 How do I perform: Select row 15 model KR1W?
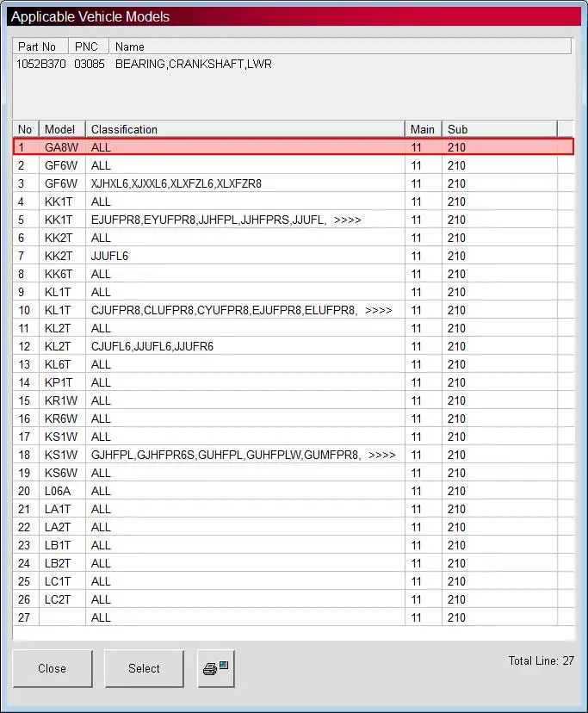click(x=294, y=400)
